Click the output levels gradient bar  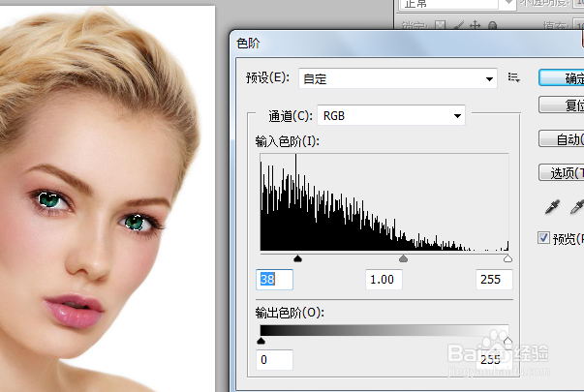pos(384,331)
